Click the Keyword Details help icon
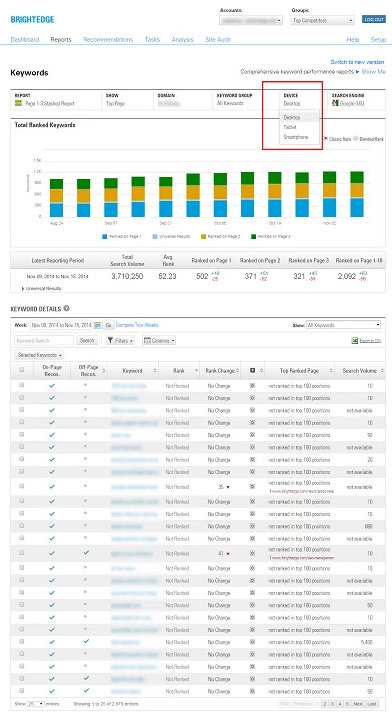The image size is (392, 719). point(66,308)
